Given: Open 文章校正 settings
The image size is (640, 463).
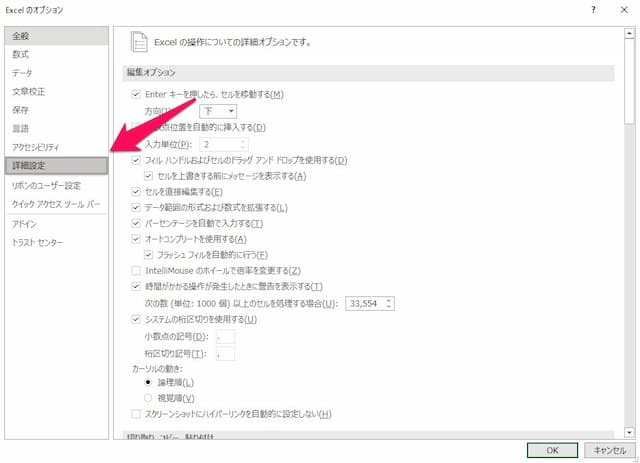Looking at the screenshot, I should (x=56, y=91).
